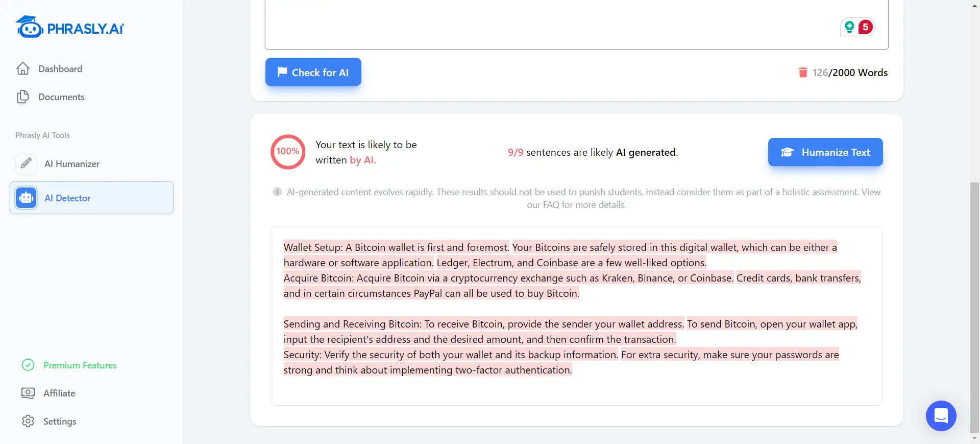
Task: Click the info icon beside disclaimer
Action: [277, 192]
